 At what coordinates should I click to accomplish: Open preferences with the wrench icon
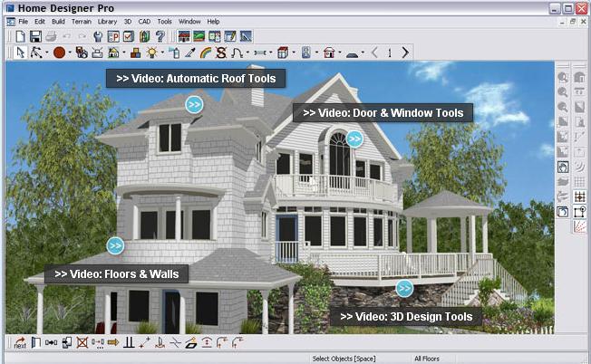tap(98, 36)
